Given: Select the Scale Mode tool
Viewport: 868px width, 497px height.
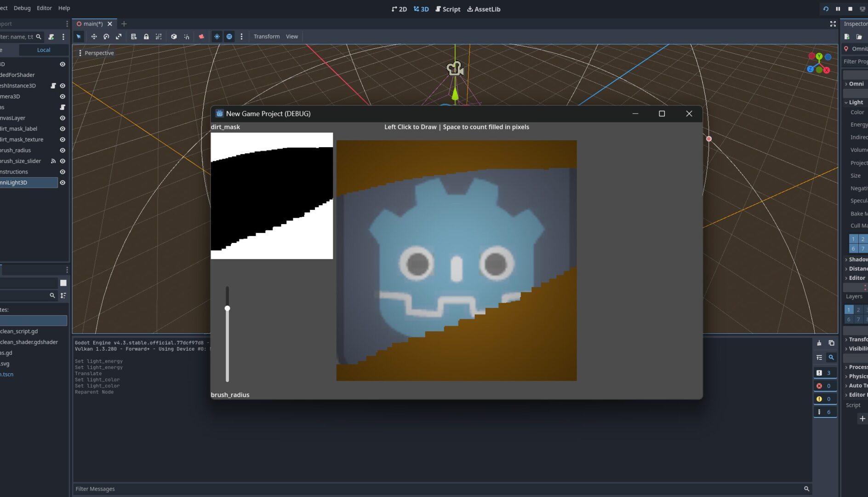Looking at the screenshot, I should pyautogui.click(x=119, y=36).
